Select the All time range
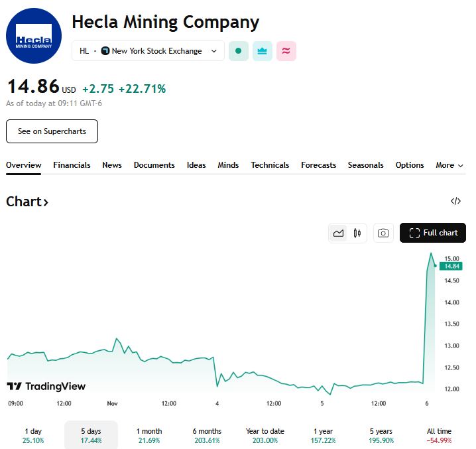The image size is (476, 449). (440, 435)
